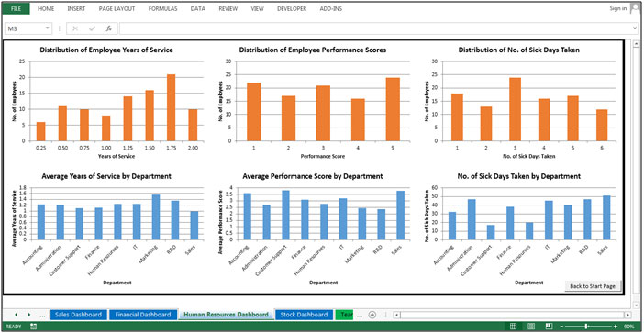Open the Name Box dropdown arrow
The image size is (644, 333).
tap(48, 28)
